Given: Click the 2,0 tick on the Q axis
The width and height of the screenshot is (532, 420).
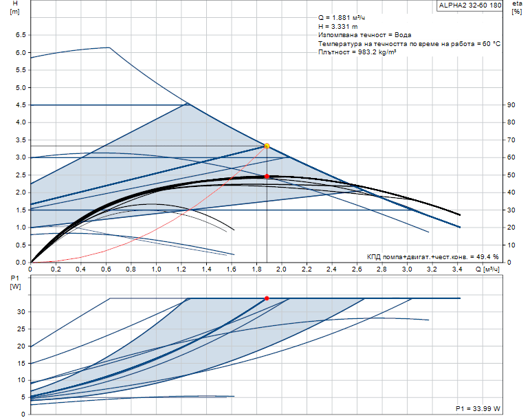Looking at the screenshot, I should [280, 269].
